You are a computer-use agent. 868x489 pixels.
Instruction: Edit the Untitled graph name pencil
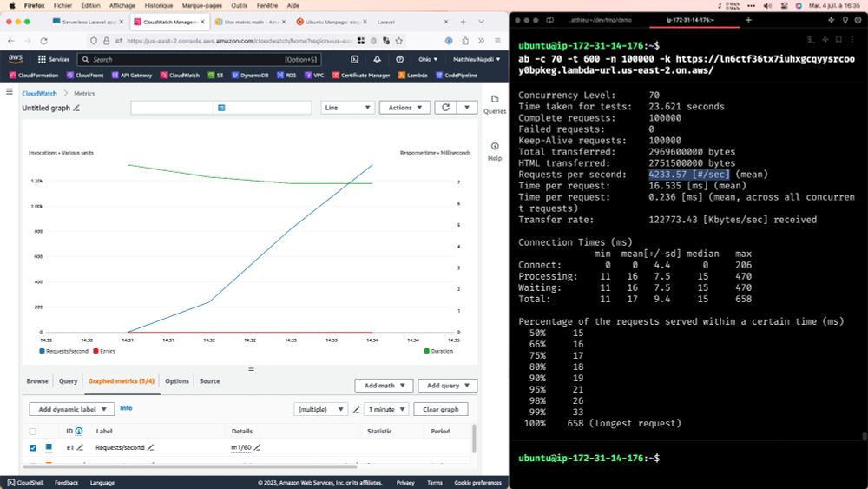76,108
